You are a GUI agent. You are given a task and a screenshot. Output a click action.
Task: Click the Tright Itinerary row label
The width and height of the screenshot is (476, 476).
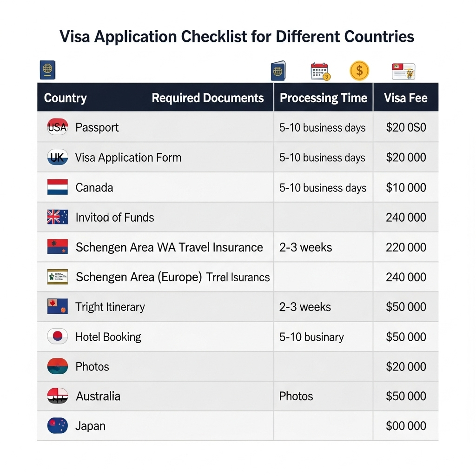[x=110, y=307]
